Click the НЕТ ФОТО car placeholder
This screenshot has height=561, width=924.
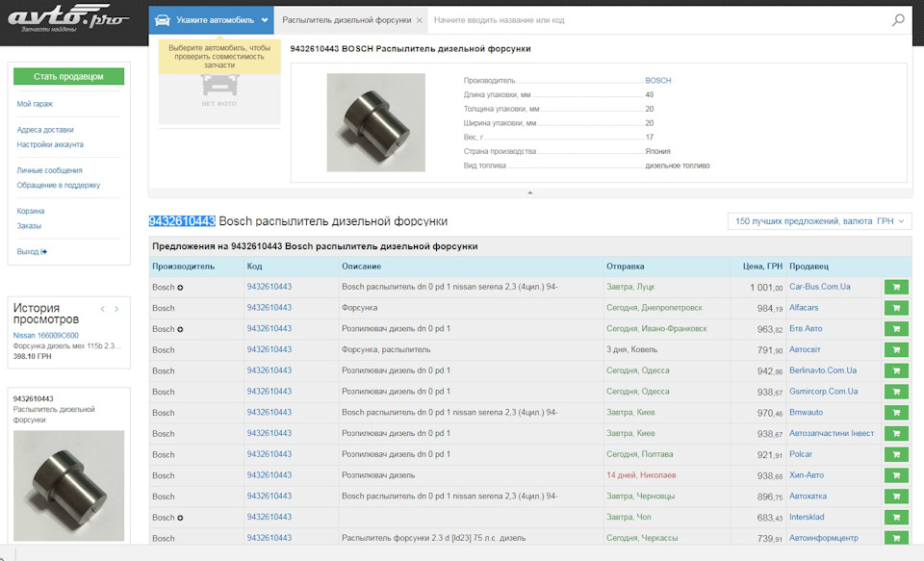219,91
